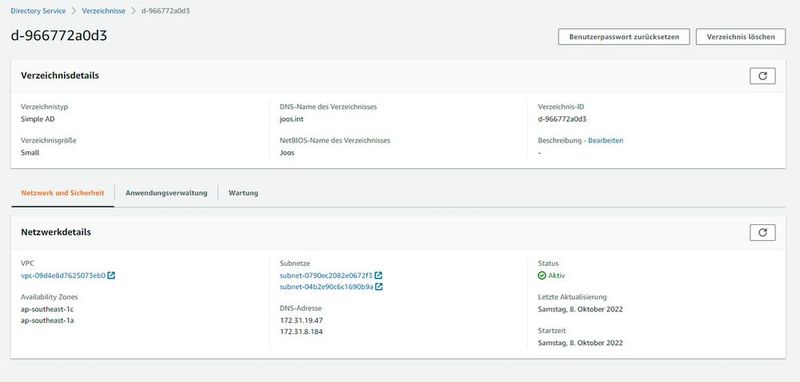Click Verzeichnis löschen button
This screenshot has width=800, height=382.
pyautogui.click(x=740, y=37)
